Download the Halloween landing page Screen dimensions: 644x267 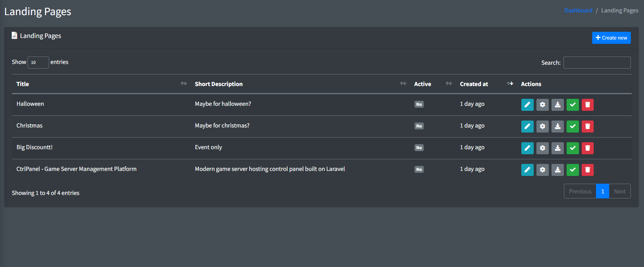[557, 105]
